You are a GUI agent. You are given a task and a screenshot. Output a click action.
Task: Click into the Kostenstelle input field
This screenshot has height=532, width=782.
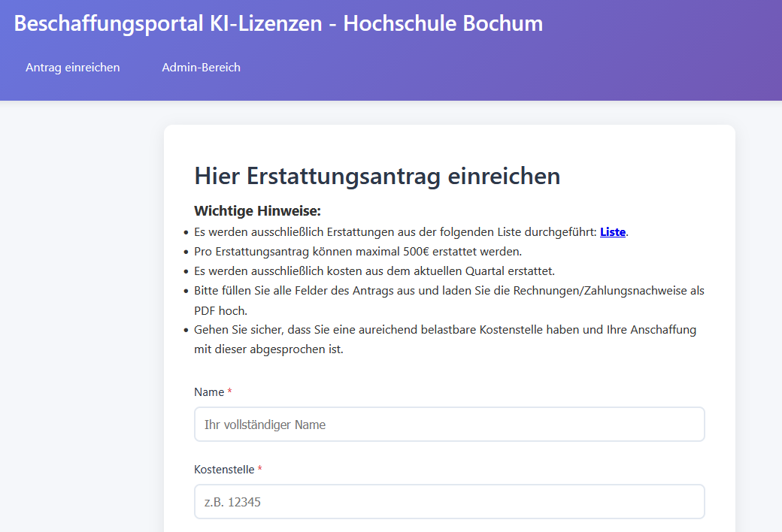tap(449, 502)
